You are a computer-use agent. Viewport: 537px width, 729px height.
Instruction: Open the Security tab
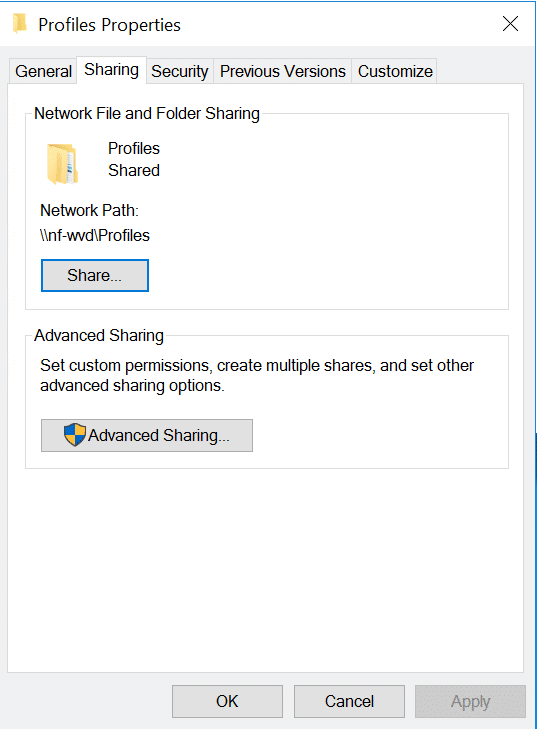(x=179, y=71)
